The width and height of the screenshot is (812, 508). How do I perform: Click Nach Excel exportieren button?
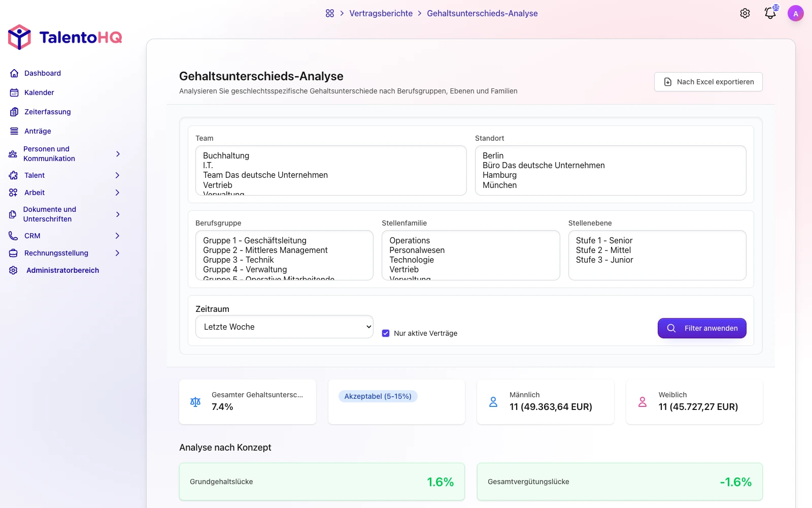(x=708, y=82)
